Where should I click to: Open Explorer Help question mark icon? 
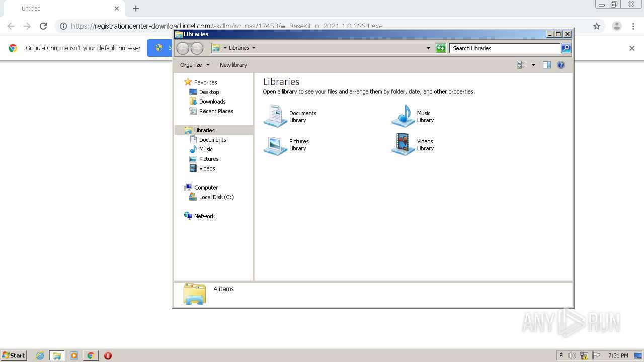pyautogui.click(x=561, y=65)
